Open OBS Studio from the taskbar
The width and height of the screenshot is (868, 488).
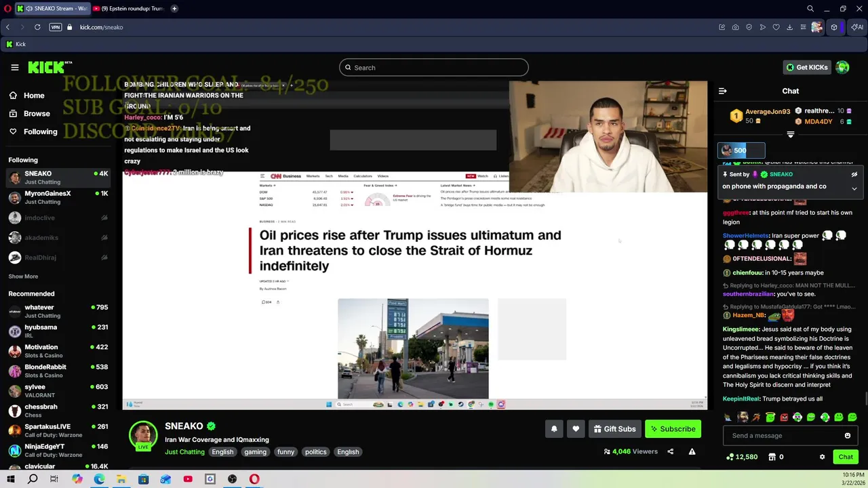click(232, 479)
